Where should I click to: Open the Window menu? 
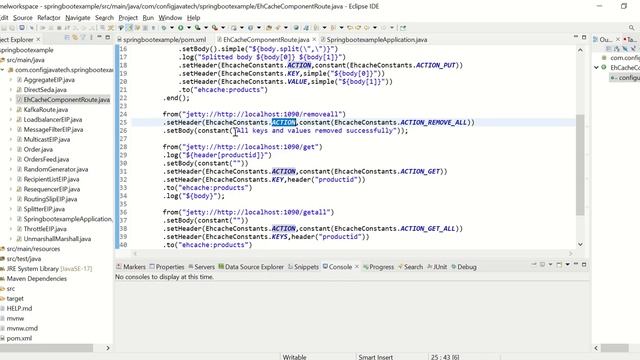(x=170, y=18)
